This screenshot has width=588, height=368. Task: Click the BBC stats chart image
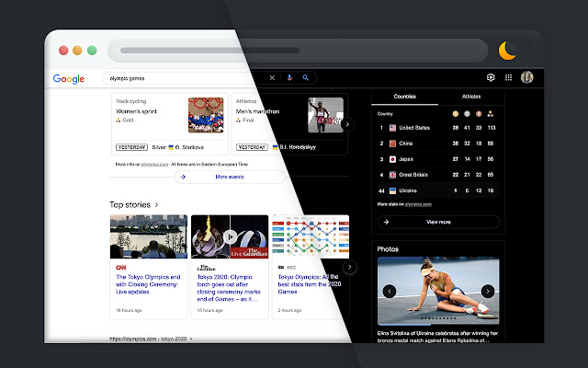[311, 236]
